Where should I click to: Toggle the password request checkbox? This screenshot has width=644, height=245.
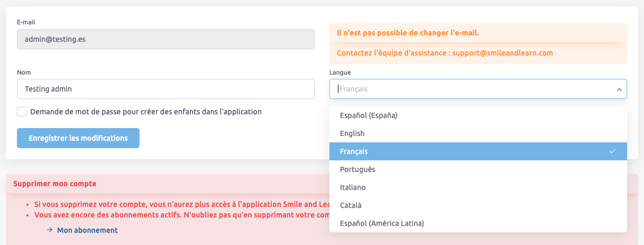22,112
